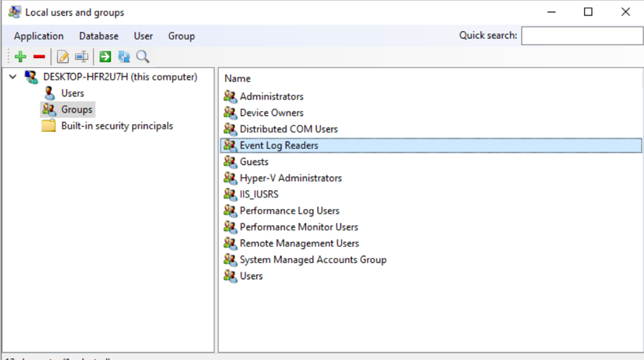This screenshot has height=360, width=644.
Task: Click the Device Owners group icon
Action: tap(230, 113)
